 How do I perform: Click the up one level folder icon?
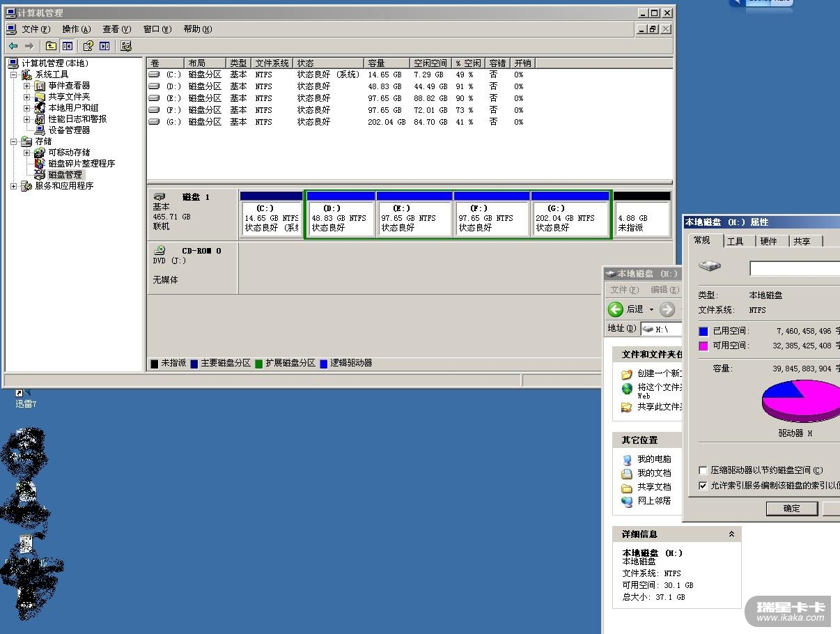point(51,46)
